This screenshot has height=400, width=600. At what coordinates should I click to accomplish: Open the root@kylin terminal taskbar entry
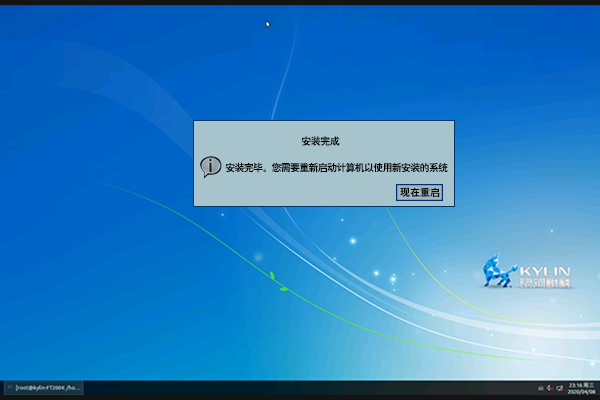click(44, 386)
